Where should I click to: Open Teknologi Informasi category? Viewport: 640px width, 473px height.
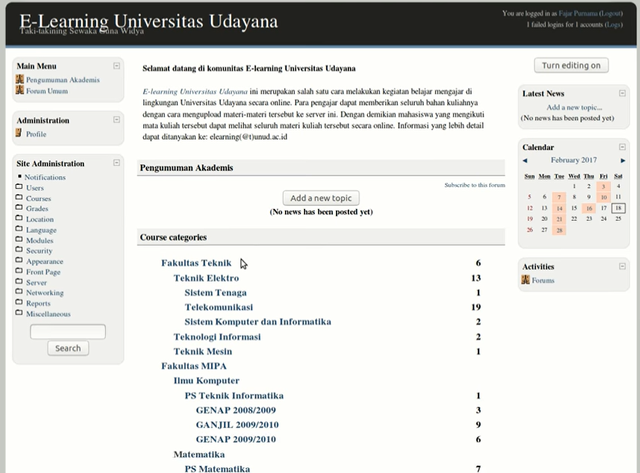[217, 337]
